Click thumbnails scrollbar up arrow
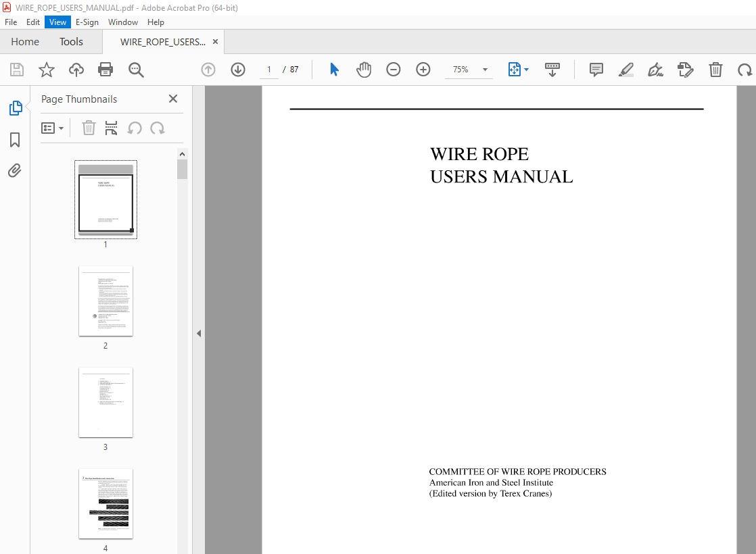Viewport: 756px width, 554px height. click(x=183, y=154)
